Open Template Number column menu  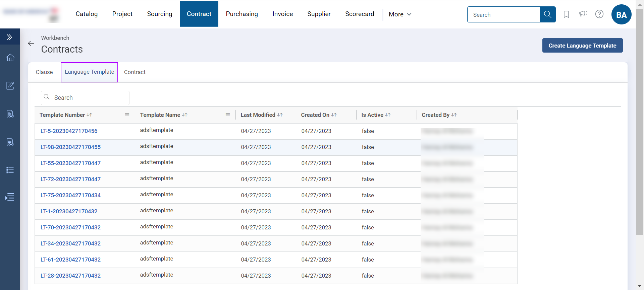tap(127, 115)
